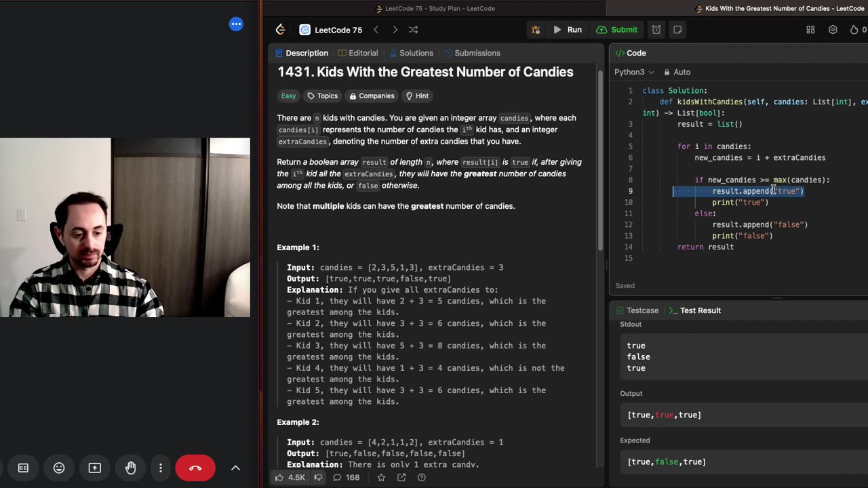This screenshot has height=488, width=868.
Task: Go to previous problem arrow
Action: coord(376,30)
